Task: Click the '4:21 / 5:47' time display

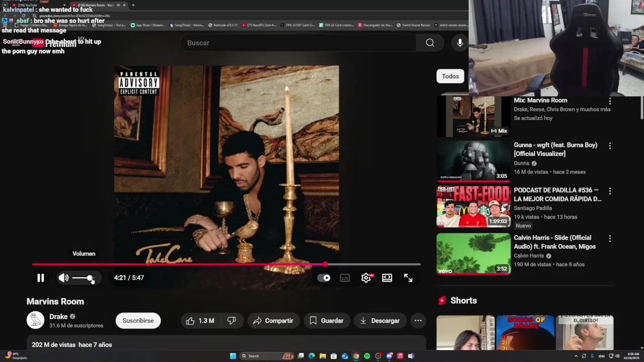Action: [x=129, y=278]
